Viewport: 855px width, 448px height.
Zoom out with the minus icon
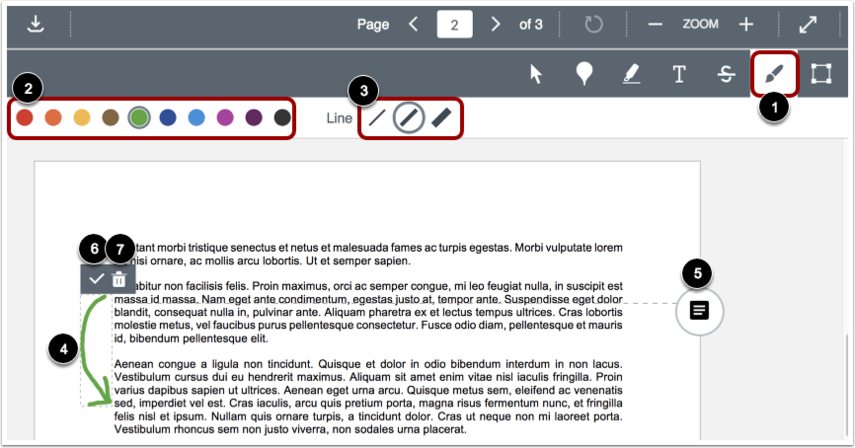click(655, 25)
